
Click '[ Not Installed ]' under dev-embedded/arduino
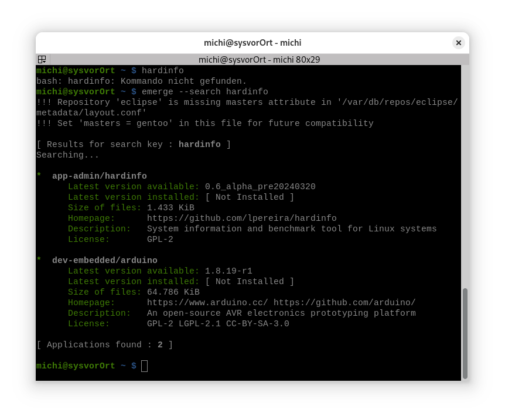250,282
